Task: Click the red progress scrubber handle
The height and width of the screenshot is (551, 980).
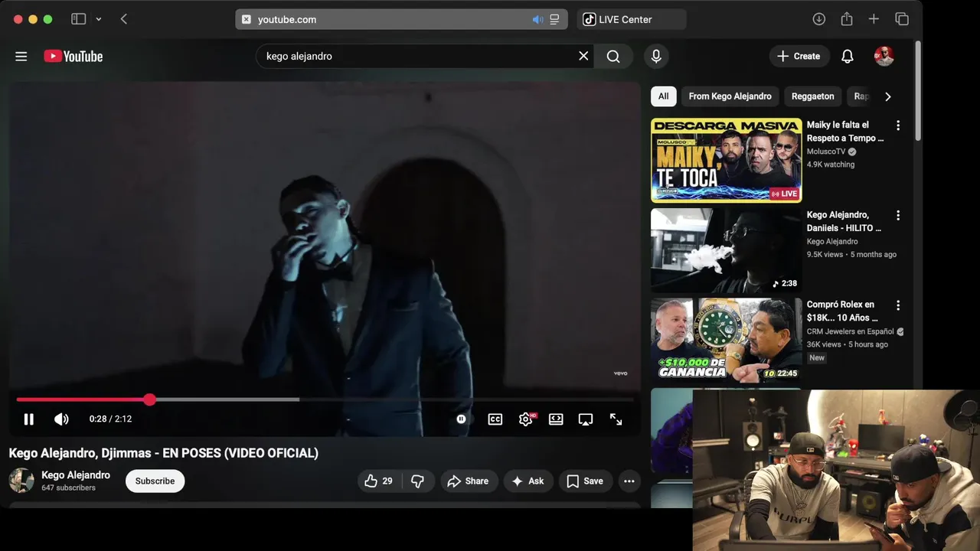Action: (149, 399)
